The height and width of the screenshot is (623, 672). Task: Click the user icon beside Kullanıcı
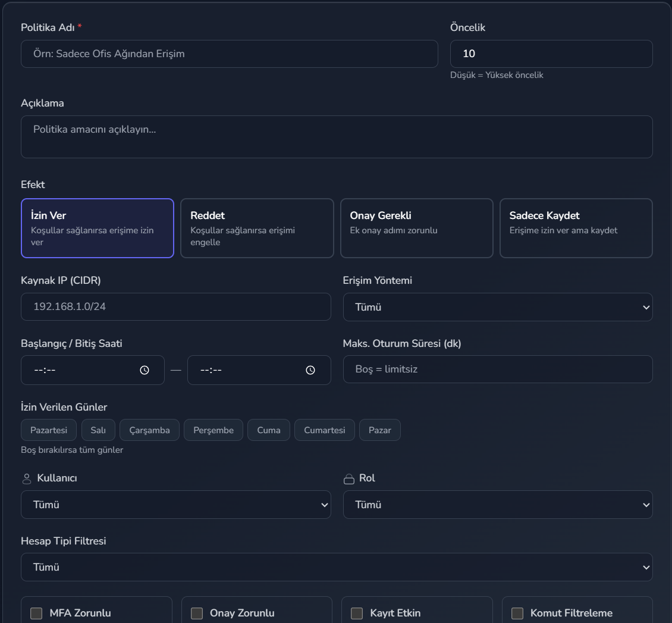[x=27, y=479]
